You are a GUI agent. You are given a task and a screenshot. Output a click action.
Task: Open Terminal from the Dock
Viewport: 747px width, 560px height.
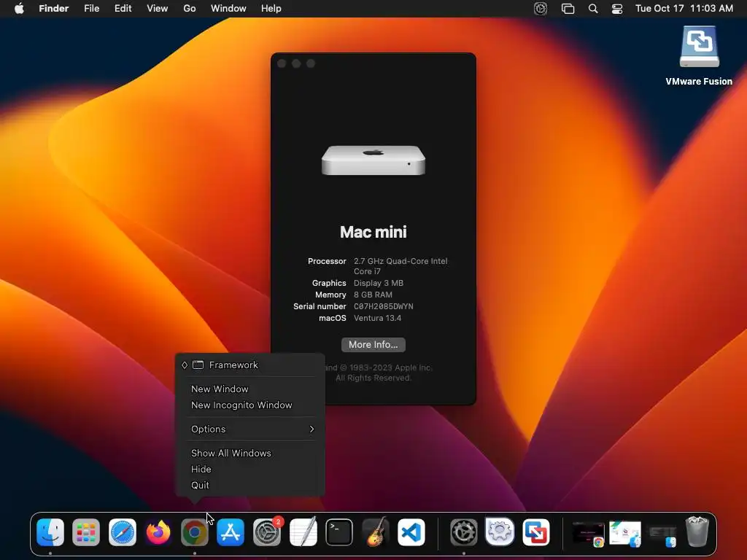(x=339, y=532)
